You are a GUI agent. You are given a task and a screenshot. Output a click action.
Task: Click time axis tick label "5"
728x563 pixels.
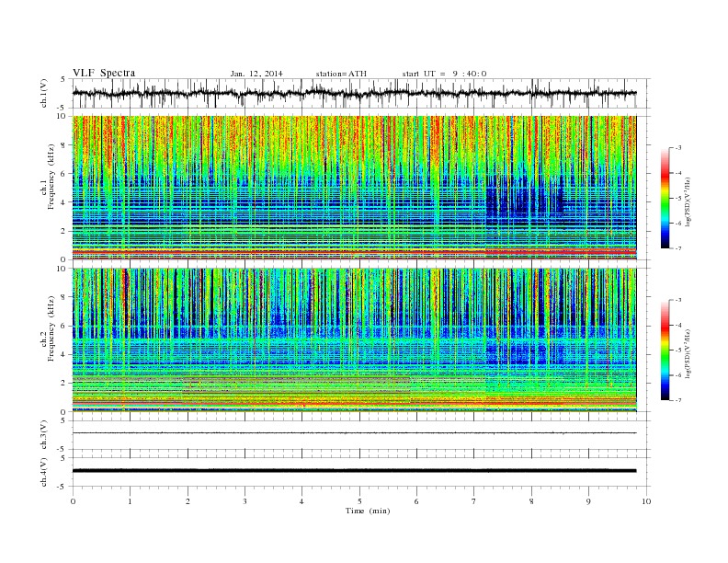(x=359, y=501)
